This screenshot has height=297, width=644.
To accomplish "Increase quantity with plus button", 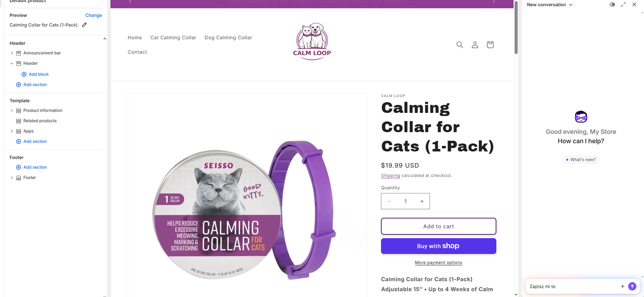I will pyautogui.click(x=422, y=201).
